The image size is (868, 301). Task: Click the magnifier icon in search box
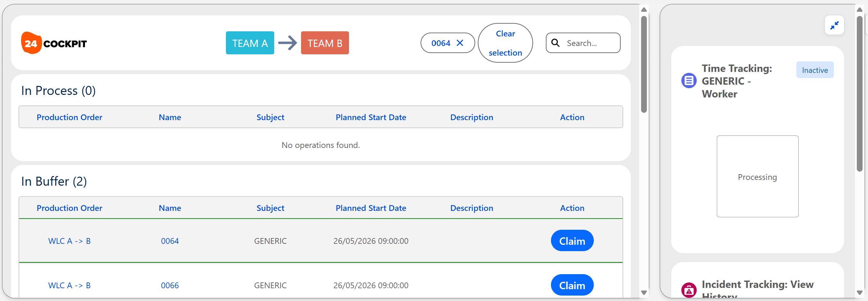pyautogui.click(x=555, y=43)
